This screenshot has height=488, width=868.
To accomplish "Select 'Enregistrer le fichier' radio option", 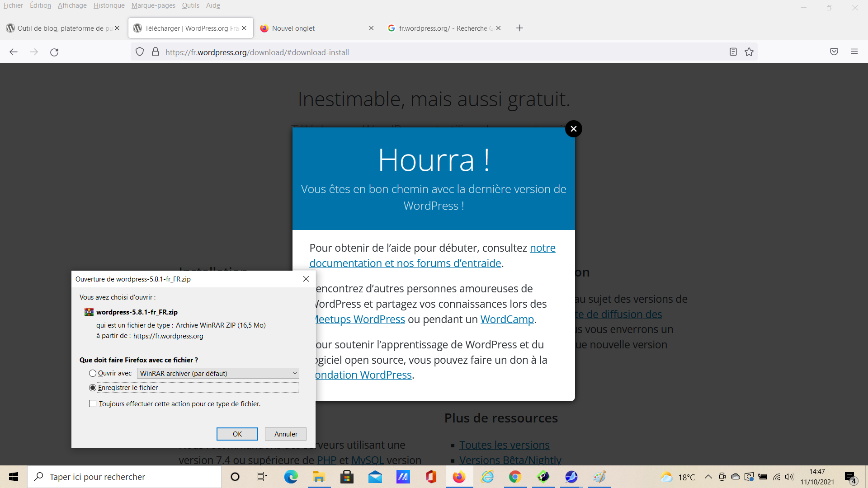I will 93,388.
